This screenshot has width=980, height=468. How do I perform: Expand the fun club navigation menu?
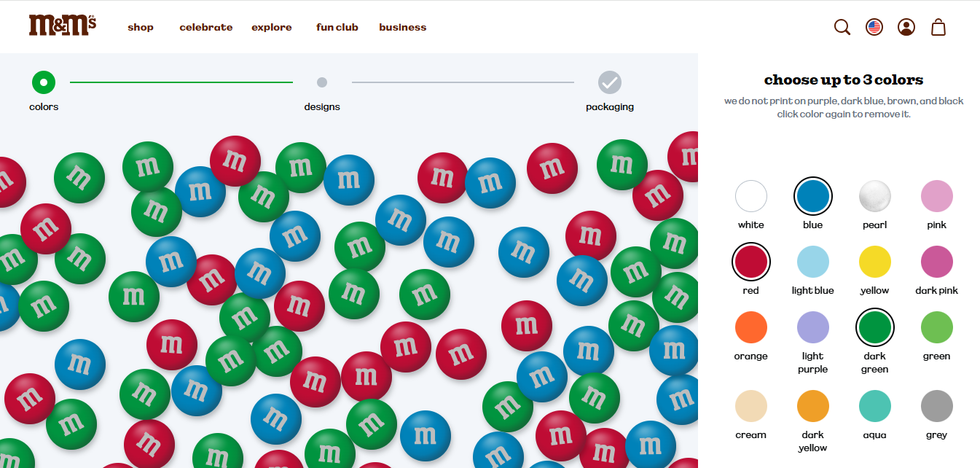337,28
